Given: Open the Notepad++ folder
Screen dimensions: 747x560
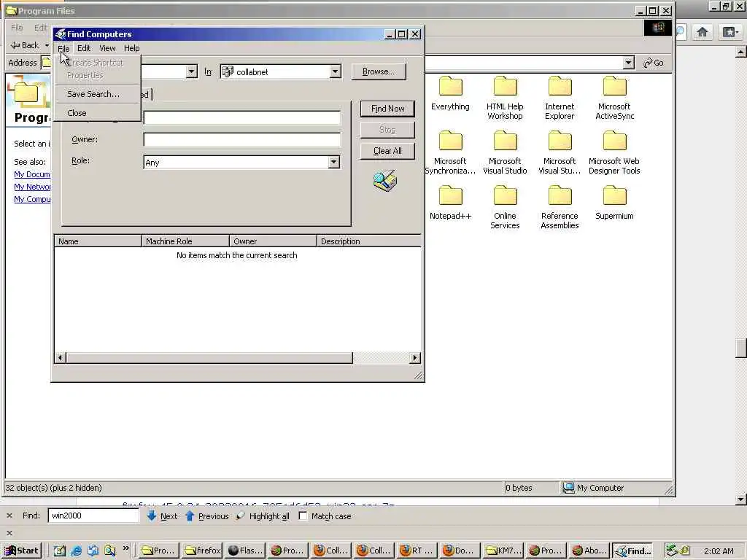Looking at the screenshot, I should coord(450,203).
